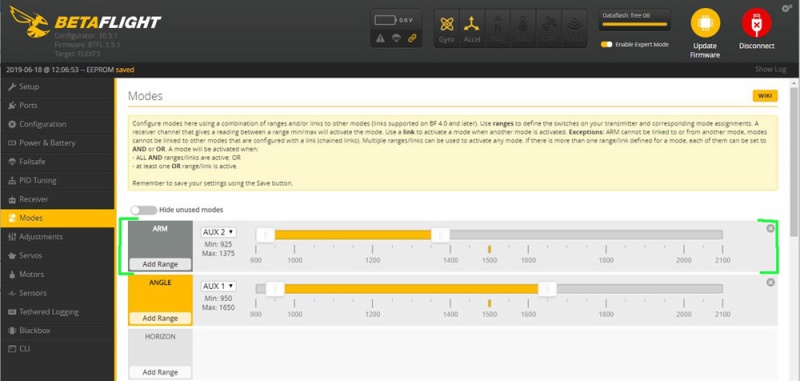This screenshot has width=800, height=381.
Task: Toggle Hide unused modes switch
Action: tap(143, 210)
